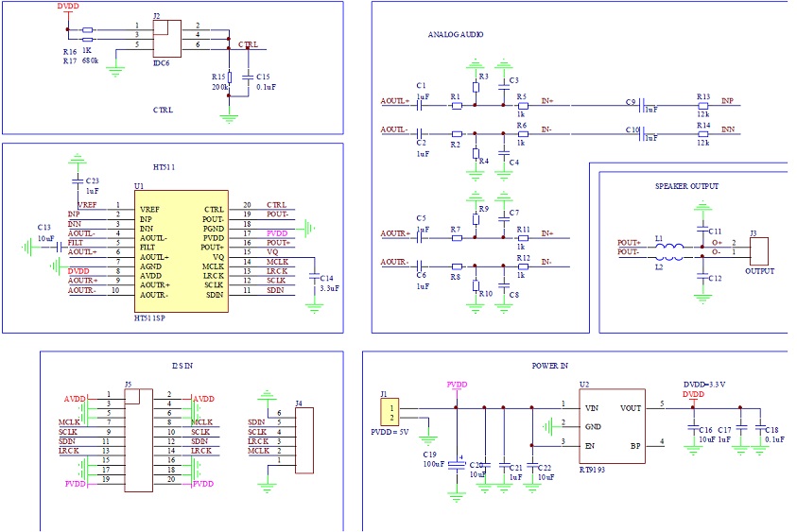Image resolution: width=797 pixels, height=532 pixels.
Task: Click the HT511 block title text
Action: 163,167
